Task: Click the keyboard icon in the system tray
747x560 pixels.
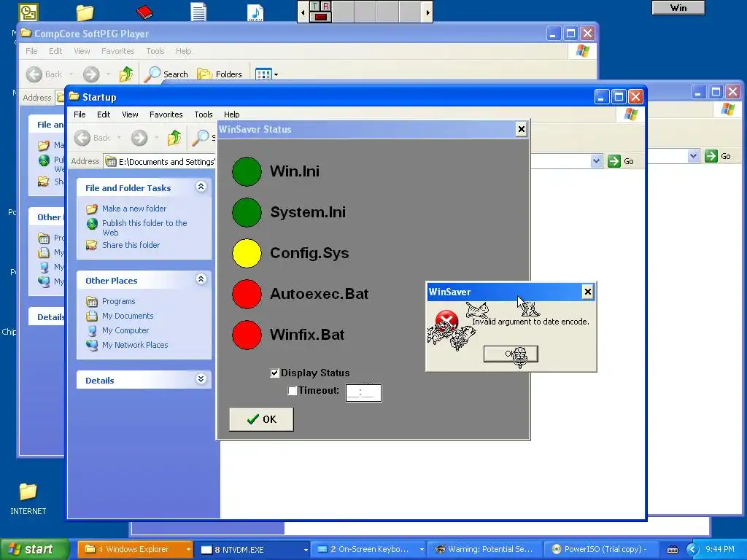Action: (672, 550)
